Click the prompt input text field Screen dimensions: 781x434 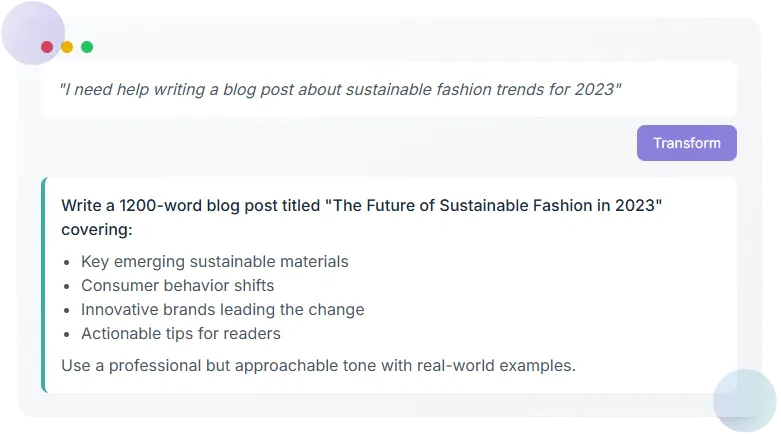(388, 89)
